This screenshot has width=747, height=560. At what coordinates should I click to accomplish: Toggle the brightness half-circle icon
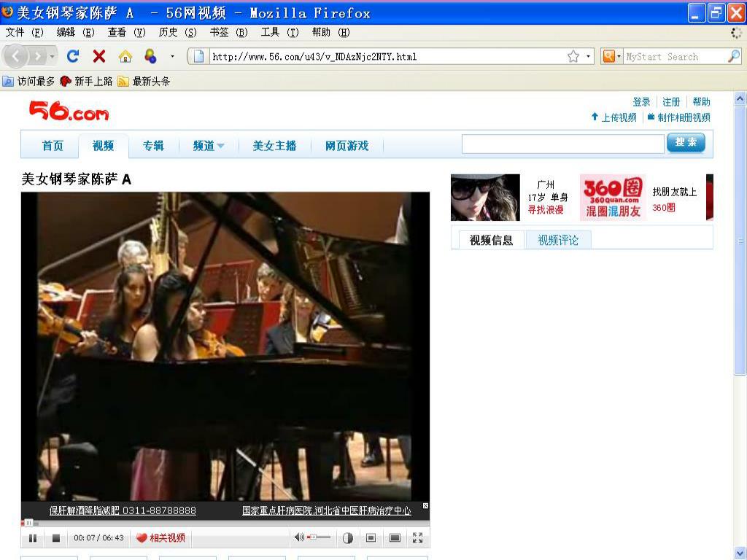348,538
